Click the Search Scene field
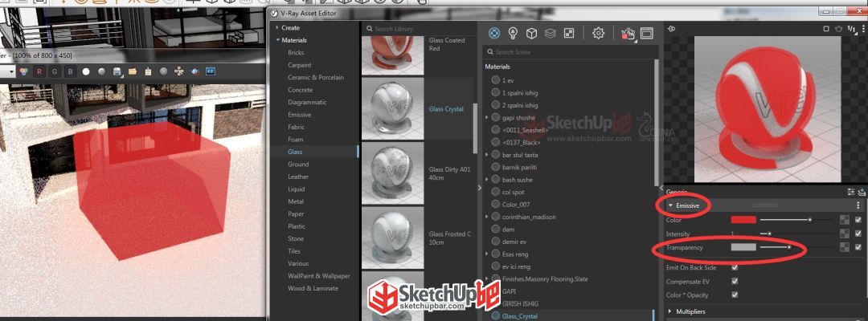868x321 pixels. [569, 52]
